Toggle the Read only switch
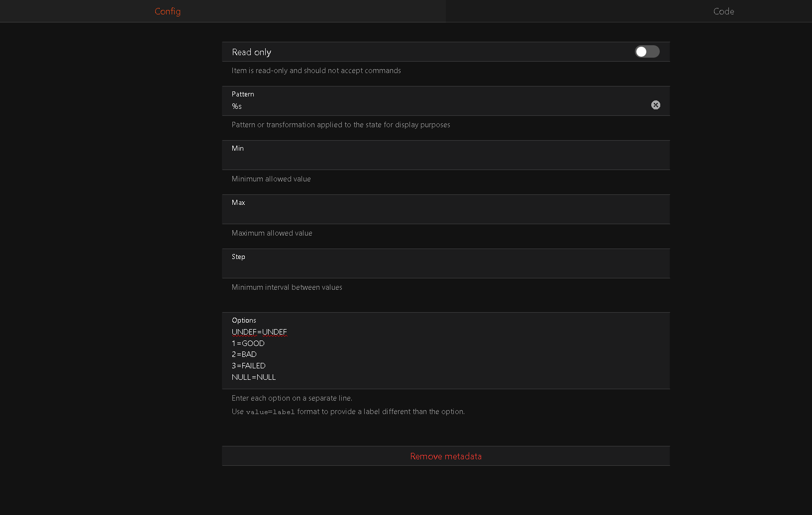This screenshot has height=515, width=812. coord(647,52)
